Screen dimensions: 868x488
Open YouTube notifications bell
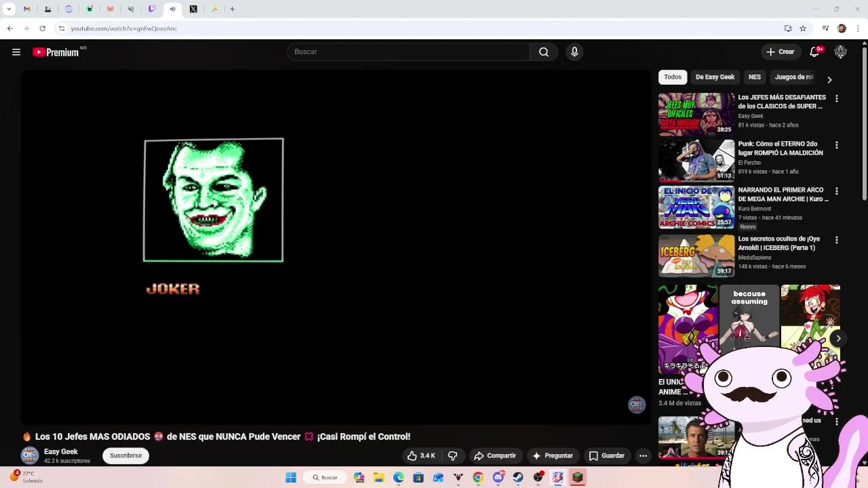point(816,52)
